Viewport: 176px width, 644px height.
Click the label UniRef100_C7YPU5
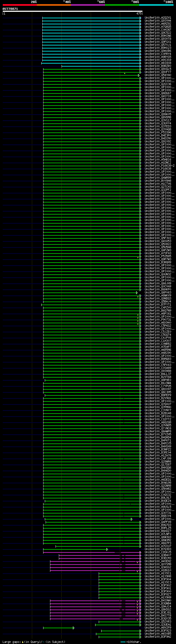pyautogui.click(x=158, y=386)
